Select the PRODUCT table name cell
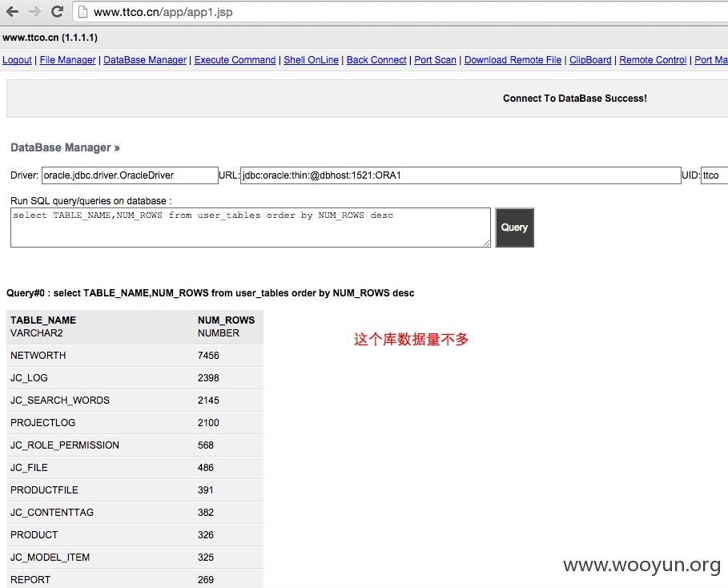The height and width of the screenshot is (588, 728). 34,534
